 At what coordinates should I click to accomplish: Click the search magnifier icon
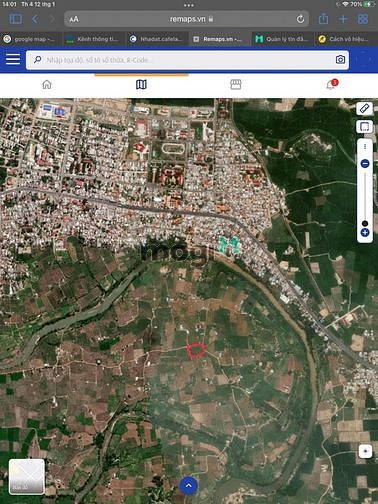pos(38,60)
